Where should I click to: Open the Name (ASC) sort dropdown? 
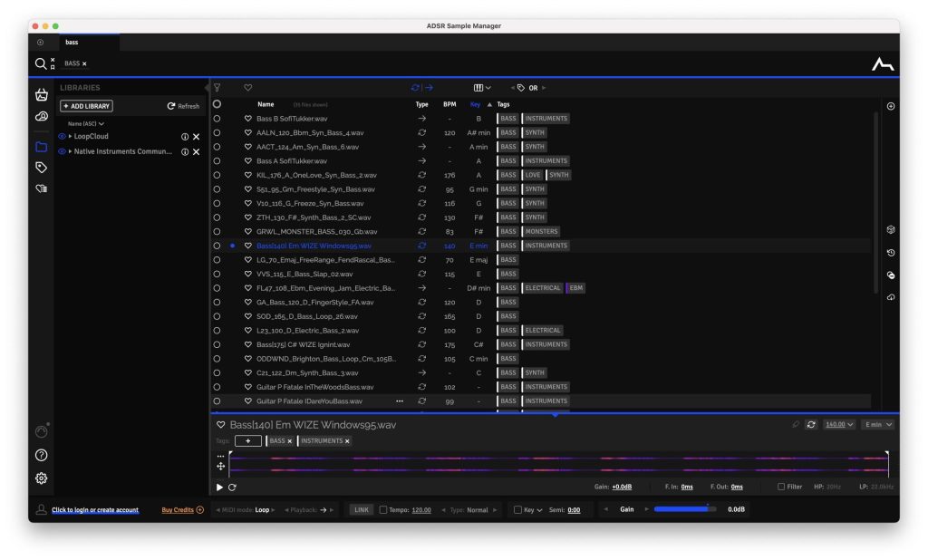click(x=86, y=123)
